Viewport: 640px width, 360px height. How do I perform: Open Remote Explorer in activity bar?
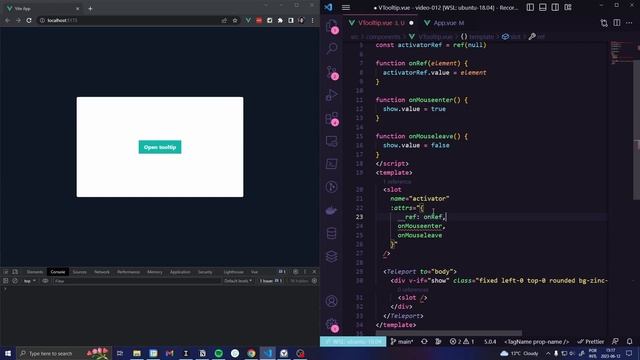332,141
